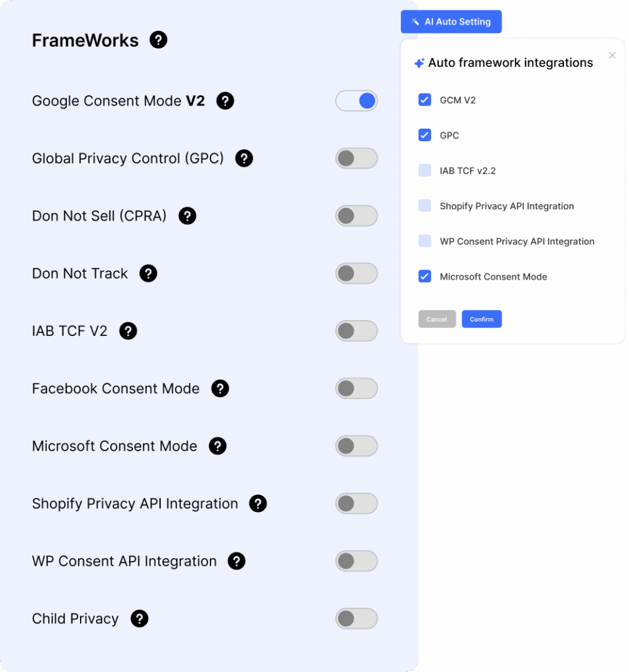Enable Global Privacy Control (GPC) toggle
Image resolution: width=629 pixels, height=672 pixels.
tap(356, 158)
